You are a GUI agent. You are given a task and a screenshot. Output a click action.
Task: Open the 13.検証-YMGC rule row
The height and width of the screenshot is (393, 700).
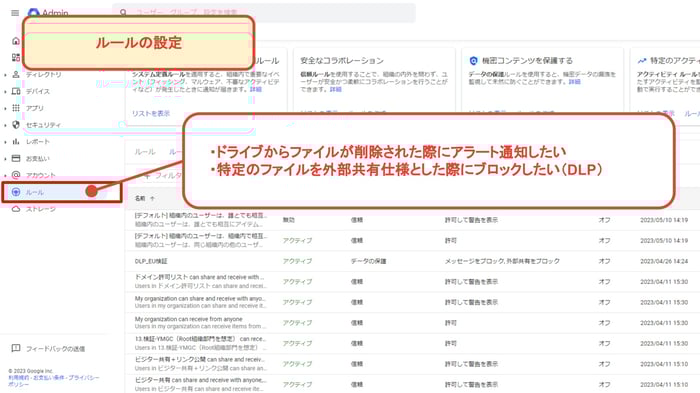click(x=411, y=343)
